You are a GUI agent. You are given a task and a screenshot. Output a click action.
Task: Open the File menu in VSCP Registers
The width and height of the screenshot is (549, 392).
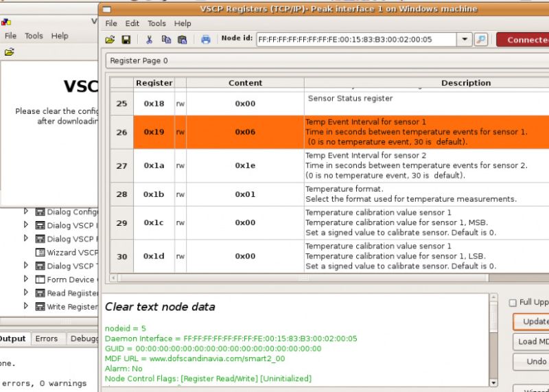[111, 23]
